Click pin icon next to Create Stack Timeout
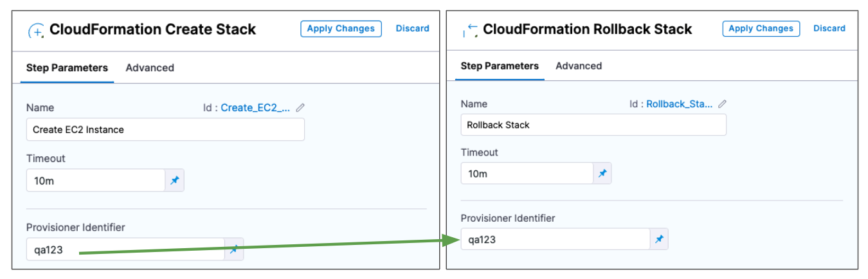The height and width of the screenshot is (279, 868). [175, 181]
